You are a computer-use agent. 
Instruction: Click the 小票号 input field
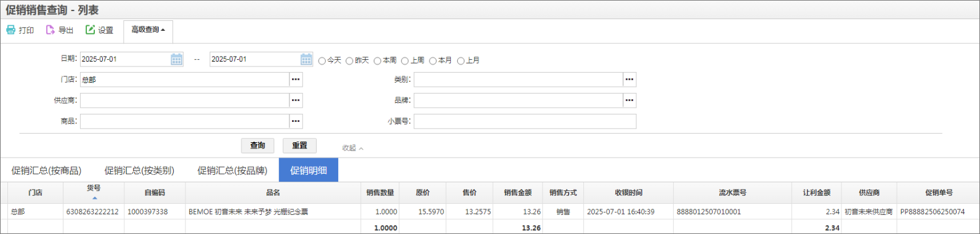click(525, 121)
